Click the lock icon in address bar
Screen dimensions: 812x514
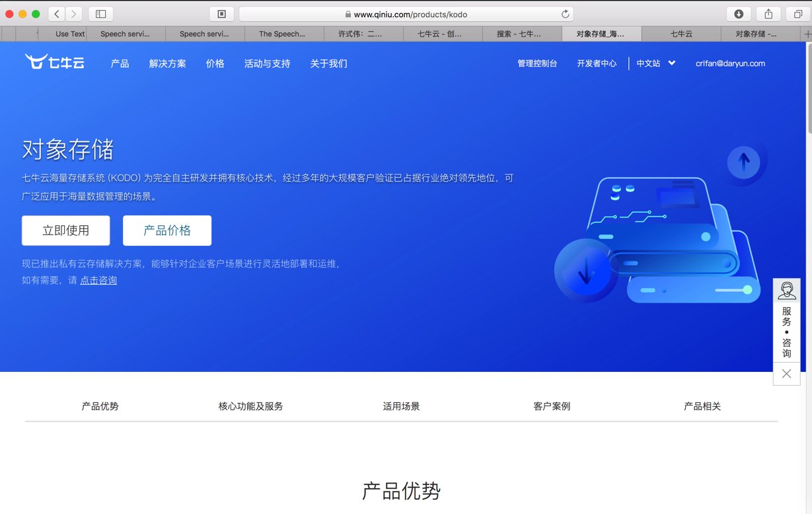click(x=348, y=14)
